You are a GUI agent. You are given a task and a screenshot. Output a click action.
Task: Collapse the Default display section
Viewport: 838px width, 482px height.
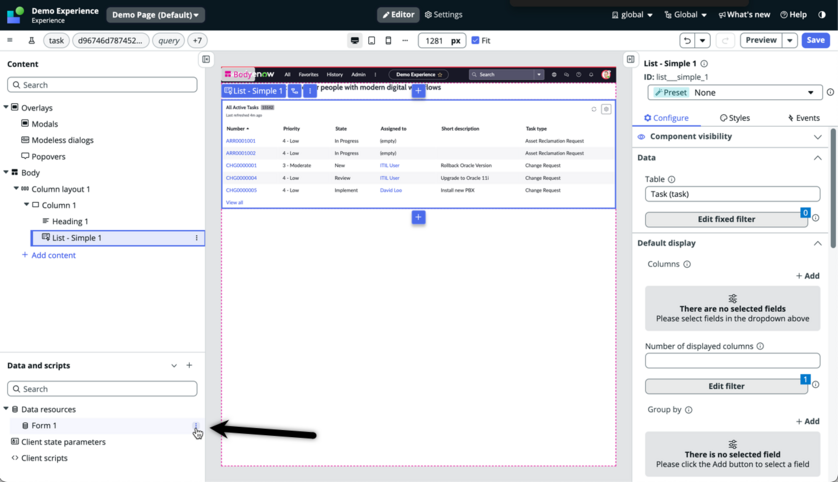(817, 243)
